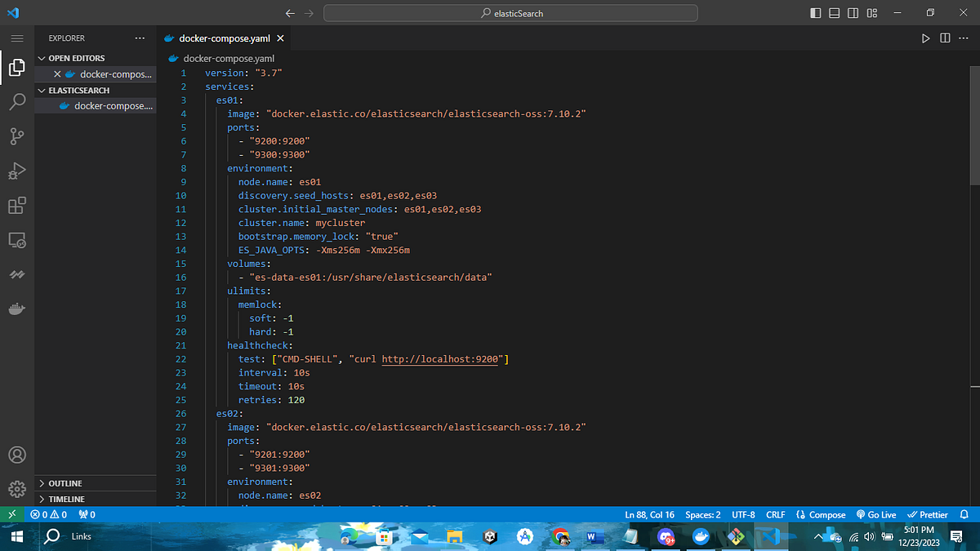980x551 pixels.
Task: Click the Prettier status bar icon
Action: point(927,514)
